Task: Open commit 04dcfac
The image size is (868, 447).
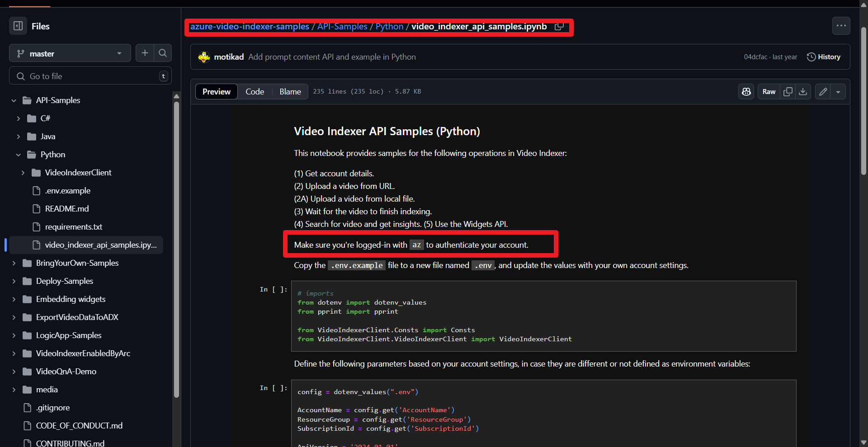Action: tap(755, 57)
